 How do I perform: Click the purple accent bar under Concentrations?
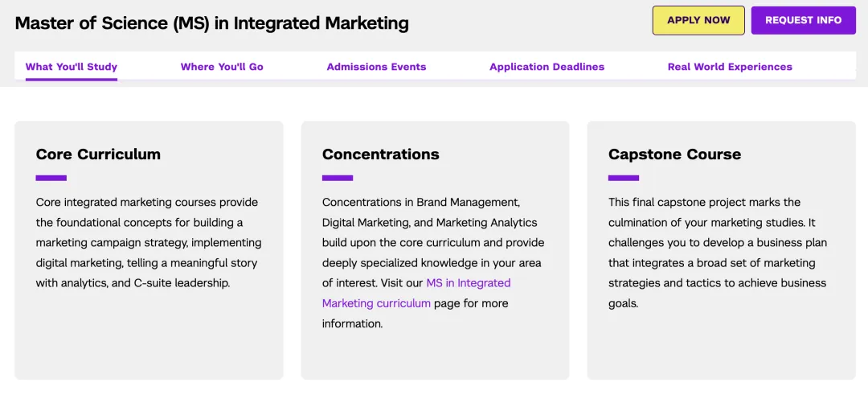[x=338, y=178]
